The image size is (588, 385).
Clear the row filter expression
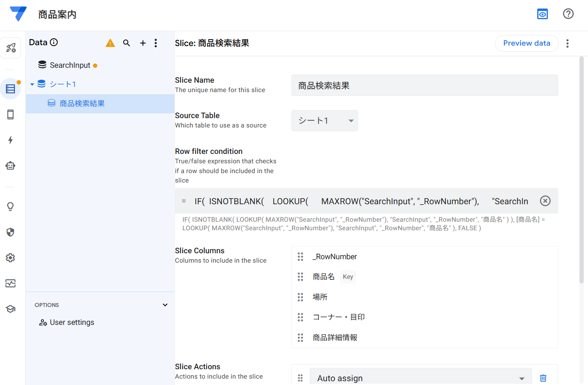pyautogui.click(x=545, y=201)
